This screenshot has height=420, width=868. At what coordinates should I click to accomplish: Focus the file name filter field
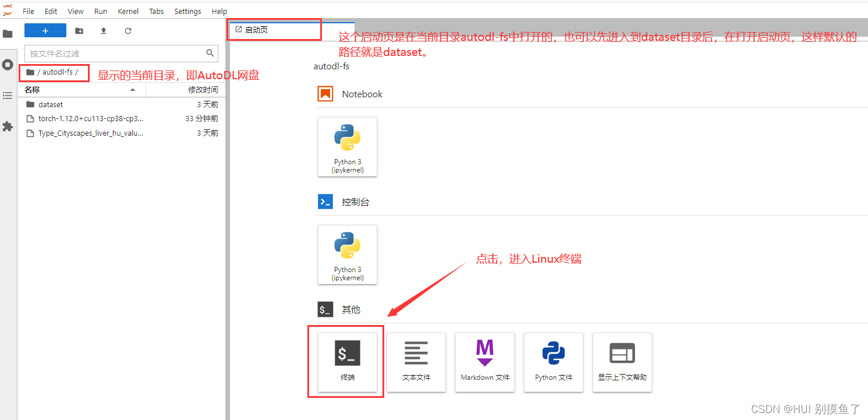(121, 53)
